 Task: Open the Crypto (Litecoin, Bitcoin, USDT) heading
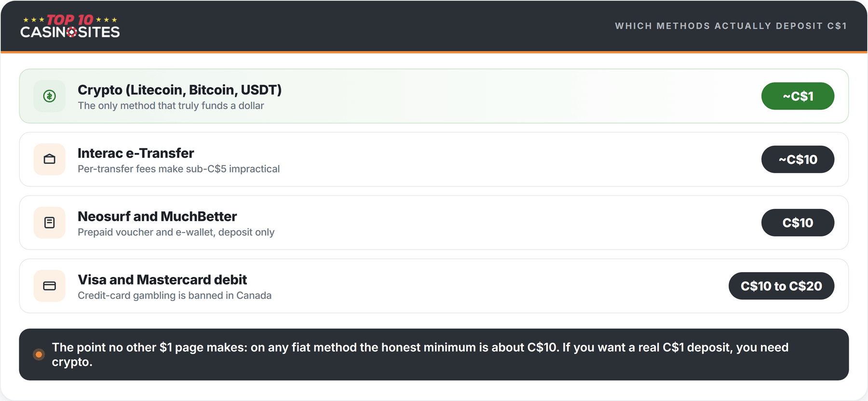click(179, 90)
